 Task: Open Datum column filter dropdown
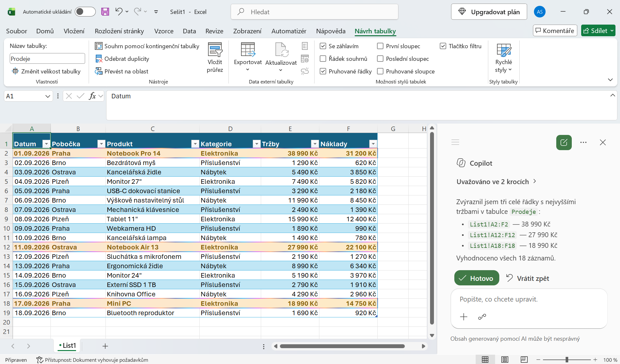46,144
